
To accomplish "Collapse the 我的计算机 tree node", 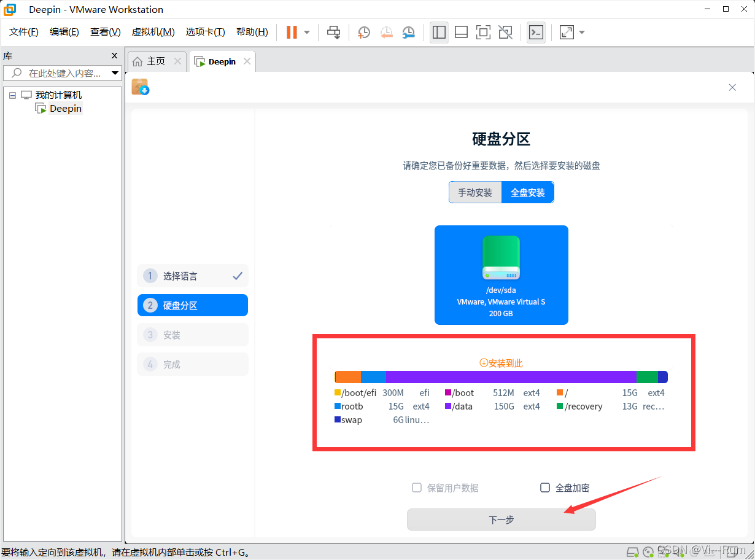I will pyautogui.click(x=12, y=95).
